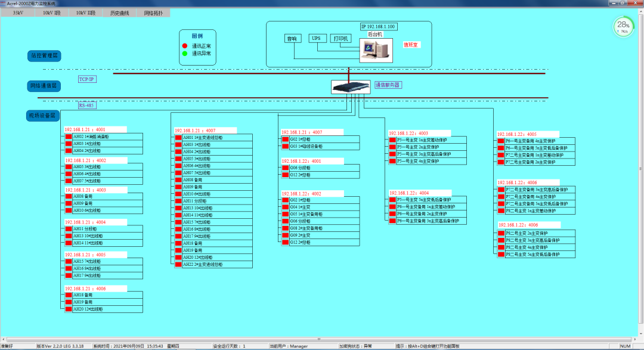Open the 35kV tab
Image resolution: width=644 pixels, height=350 pixels.
(x=18, y=12)
